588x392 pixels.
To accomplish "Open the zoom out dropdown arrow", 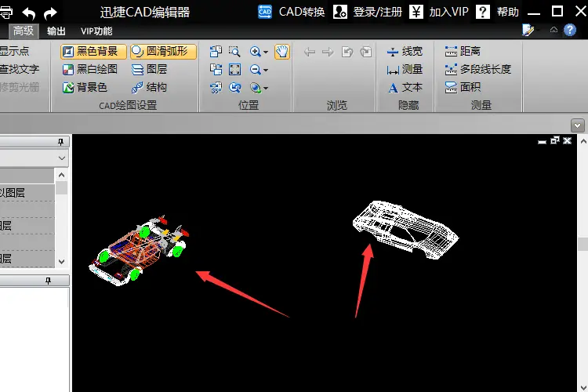I will (x=266, y=70).
